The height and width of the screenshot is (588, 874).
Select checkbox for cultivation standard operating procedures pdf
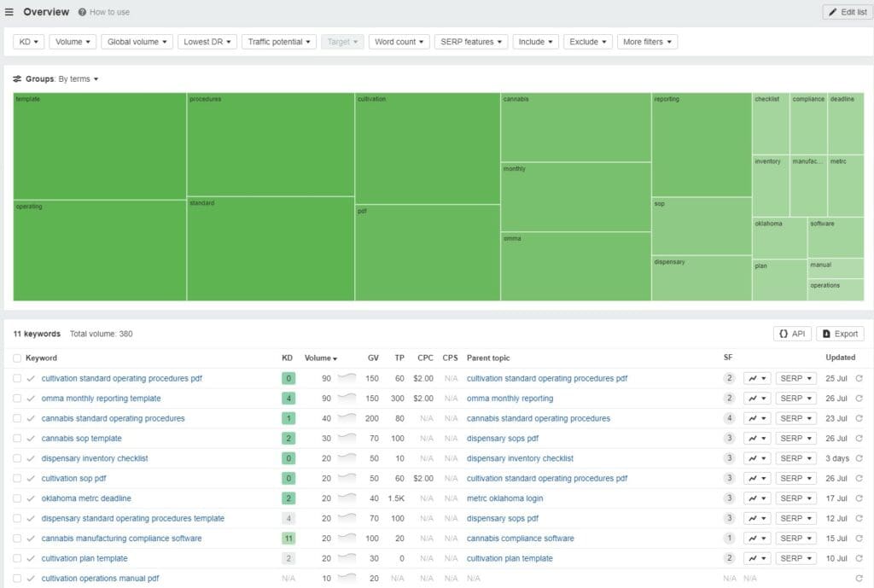point(17,378)
